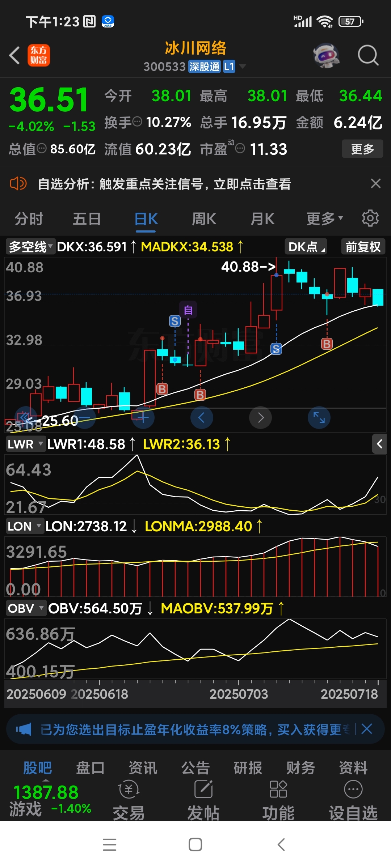391x868 pixels.
Task: Tap the first blue S signal marker
Action: click(x=175, y=321)
